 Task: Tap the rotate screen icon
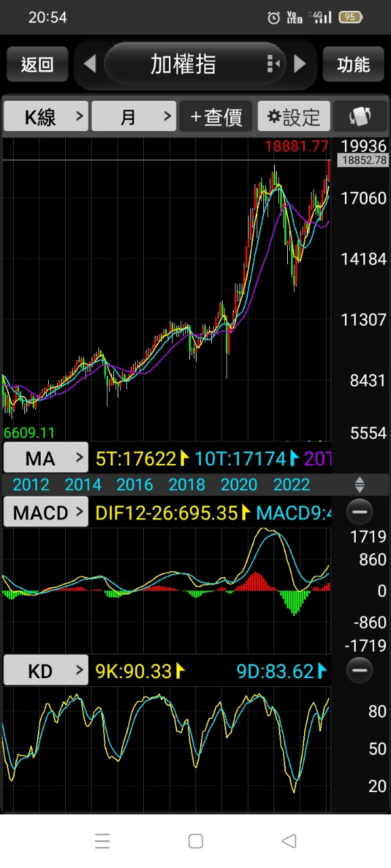(359, 117)
